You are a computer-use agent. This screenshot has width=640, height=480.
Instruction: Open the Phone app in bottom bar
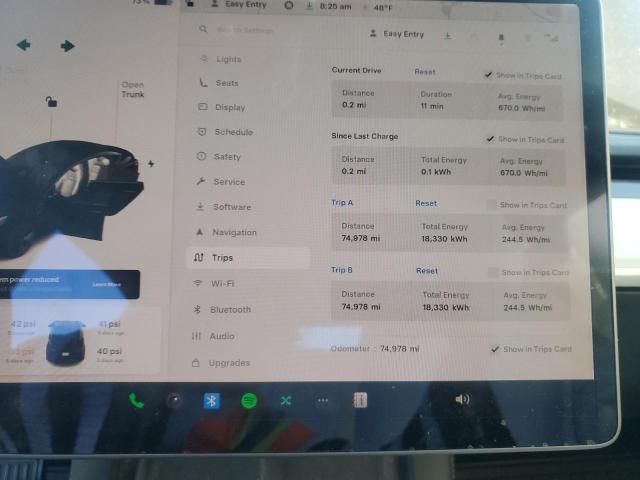(x=136, y=401)
